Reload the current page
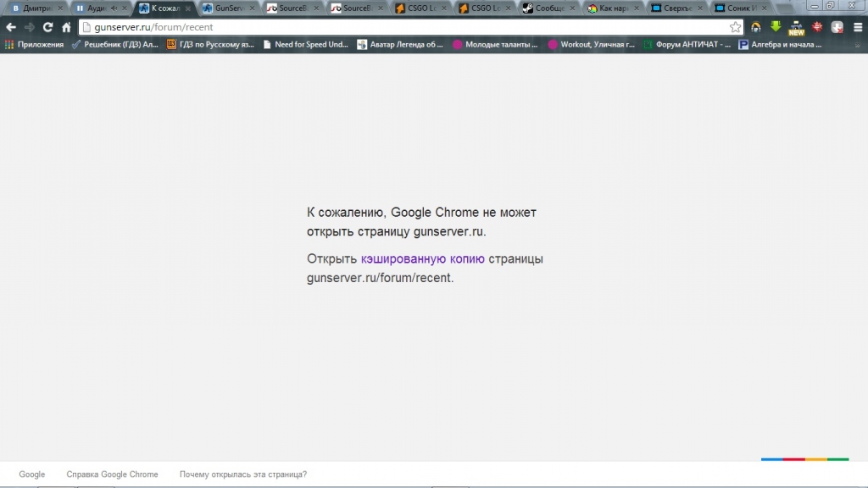Image resolution: width=868 pixels, height=488 pixels. (48, 27)
